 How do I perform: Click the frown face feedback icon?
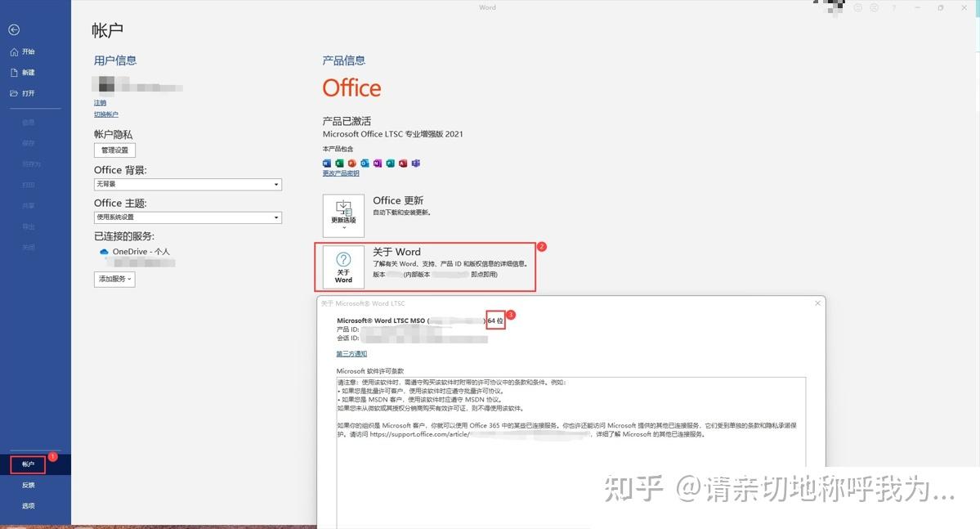coord(874,7)
